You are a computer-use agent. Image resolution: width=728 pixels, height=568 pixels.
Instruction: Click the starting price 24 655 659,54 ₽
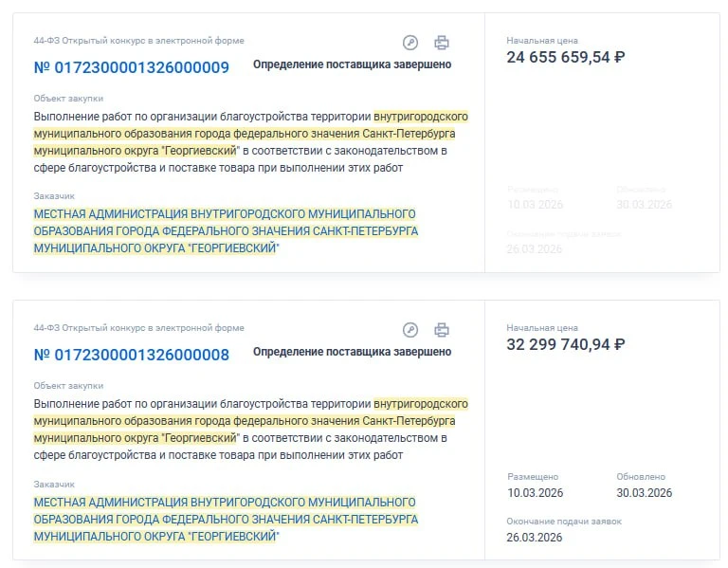(566, 57)
